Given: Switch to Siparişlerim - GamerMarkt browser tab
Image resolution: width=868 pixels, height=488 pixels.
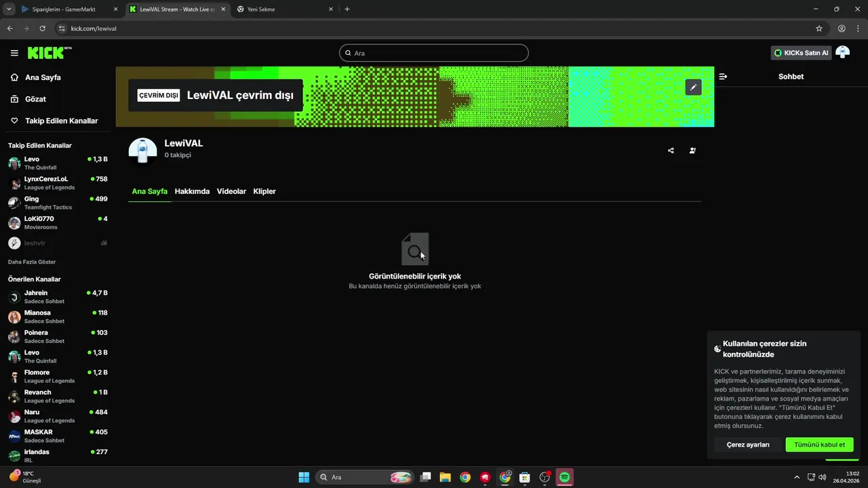Looking at the screenshot, I should tap(69, 9).
